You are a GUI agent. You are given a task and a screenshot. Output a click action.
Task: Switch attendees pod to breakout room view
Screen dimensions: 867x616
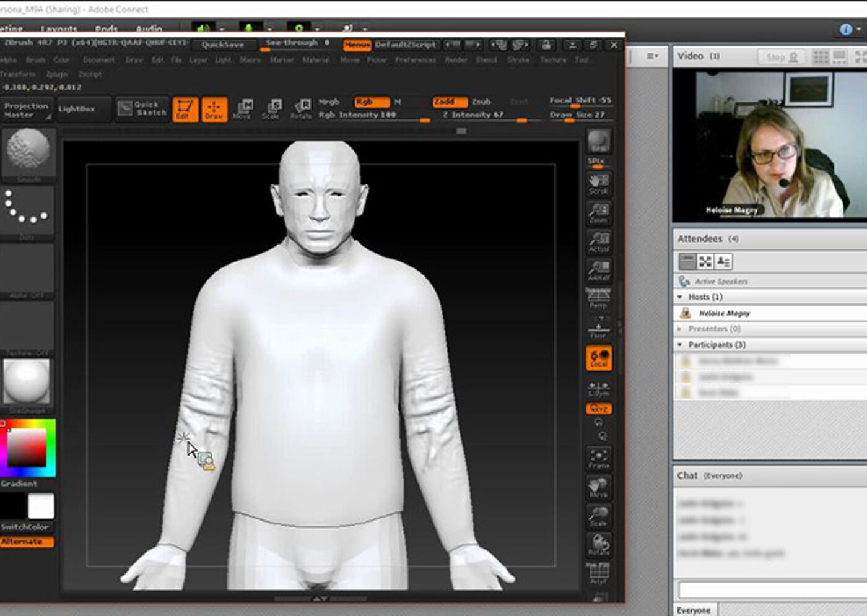tap(705, 262)
